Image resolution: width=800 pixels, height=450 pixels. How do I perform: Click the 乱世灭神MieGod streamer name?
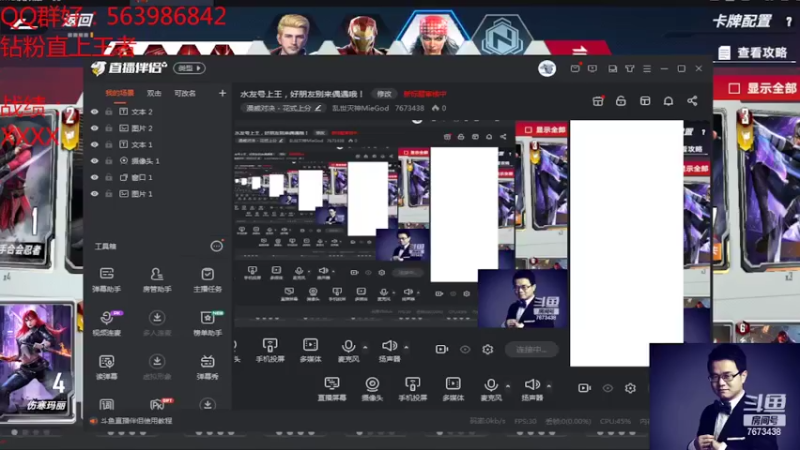(360, 108)
